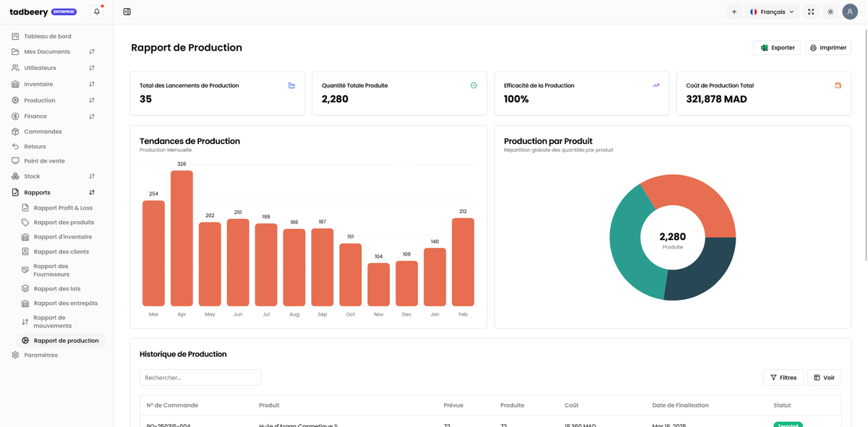Click the Point de vente icon

[x=15, y=161]
